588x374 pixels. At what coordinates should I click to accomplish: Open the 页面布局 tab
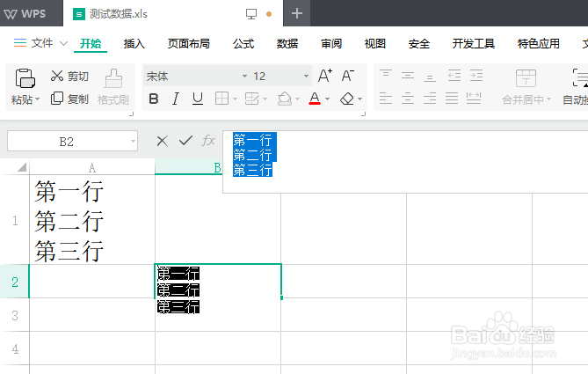189,43
